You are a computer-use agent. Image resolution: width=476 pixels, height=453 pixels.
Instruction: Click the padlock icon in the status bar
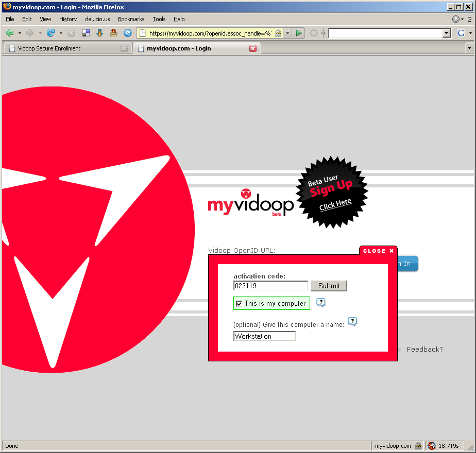click(418, 446)
